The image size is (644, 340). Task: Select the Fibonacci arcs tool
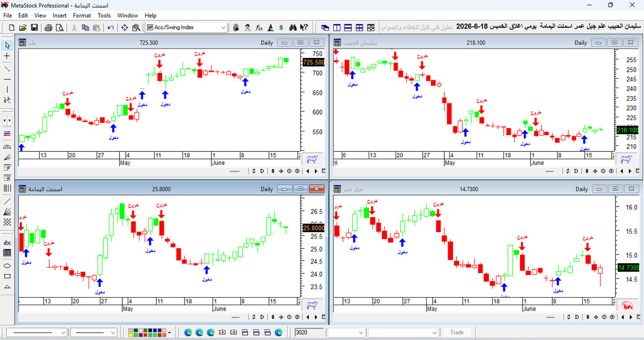(x=7, y=147)
